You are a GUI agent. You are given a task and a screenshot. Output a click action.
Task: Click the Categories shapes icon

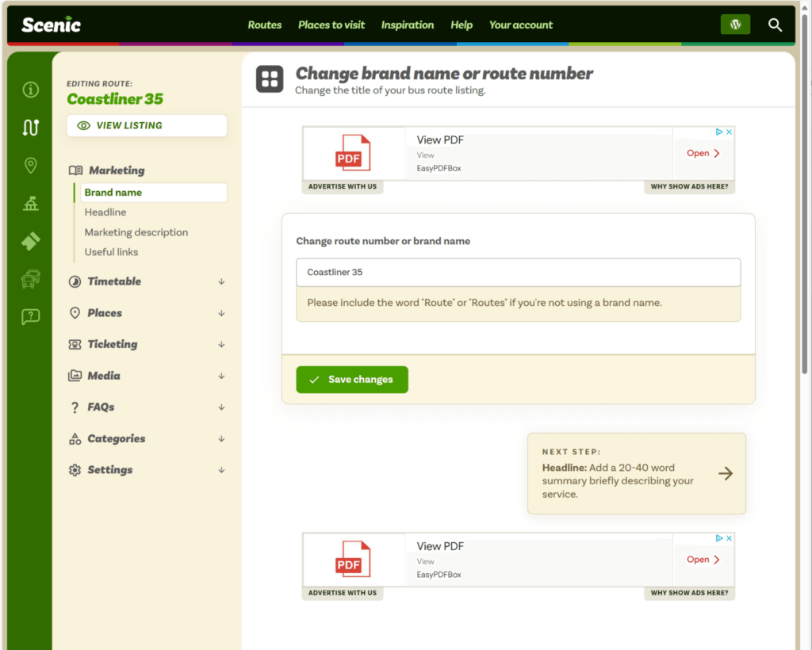[75, 439]
